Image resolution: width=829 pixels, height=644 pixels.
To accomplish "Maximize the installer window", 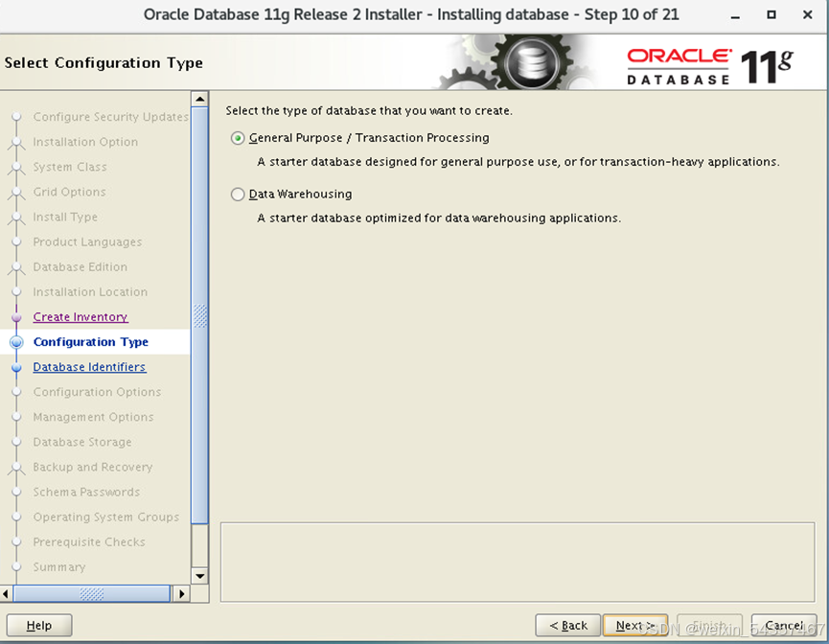I will coord(771,15).
